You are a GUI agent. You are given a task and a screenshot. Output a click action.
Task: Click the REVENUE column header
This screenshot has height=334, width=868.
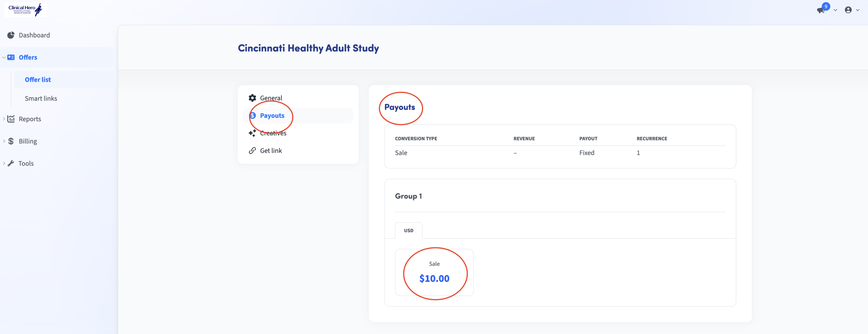(x=524, y=139)
